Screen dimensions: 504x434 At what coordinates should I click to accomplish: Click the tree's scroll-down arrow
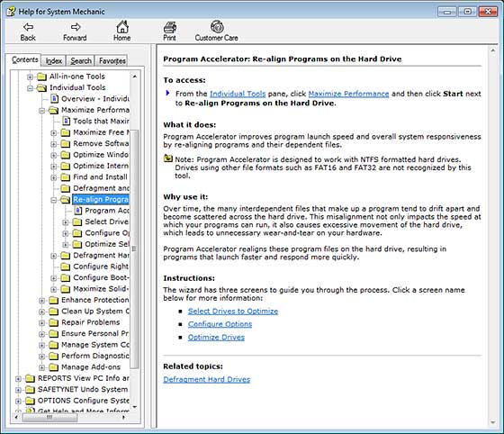(x=135, y=407)
